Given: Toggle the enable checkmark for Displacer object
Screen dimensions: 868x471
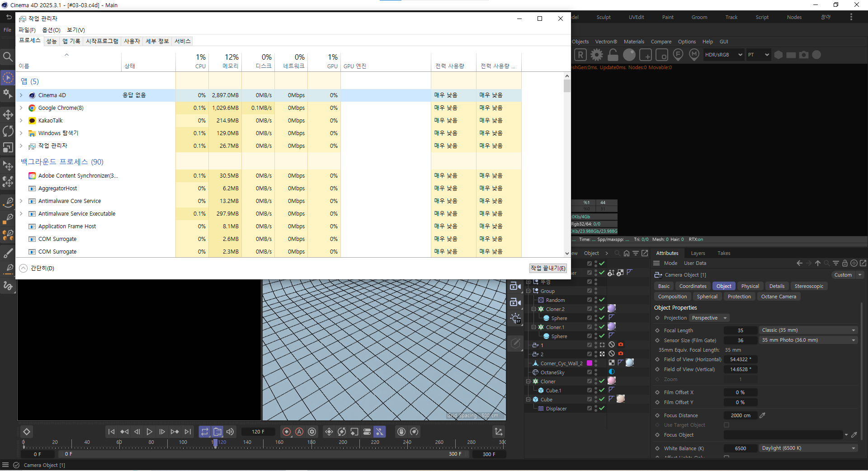Looking at the screenshot, I should [602, 408].
